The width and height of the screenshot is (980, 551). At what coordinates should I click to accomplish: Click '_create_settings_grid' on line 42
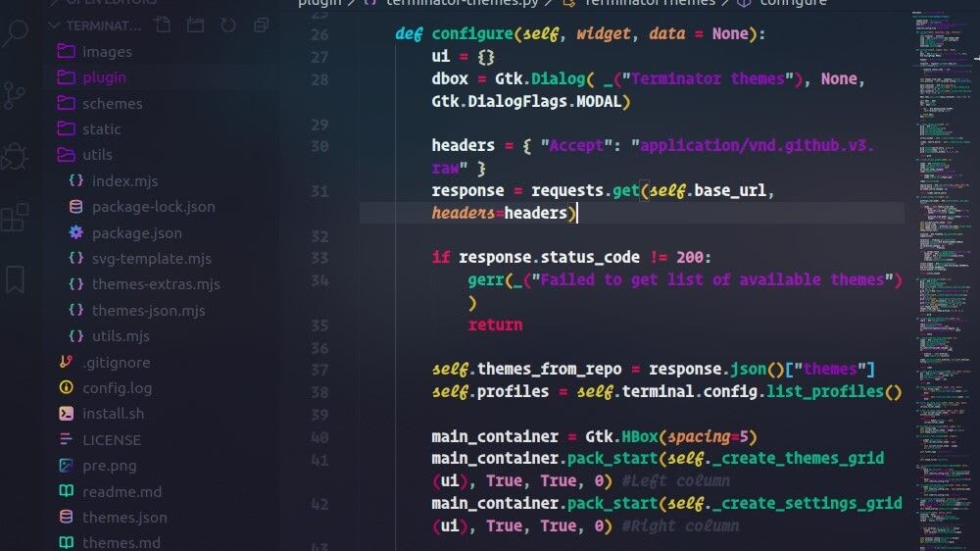807,504
